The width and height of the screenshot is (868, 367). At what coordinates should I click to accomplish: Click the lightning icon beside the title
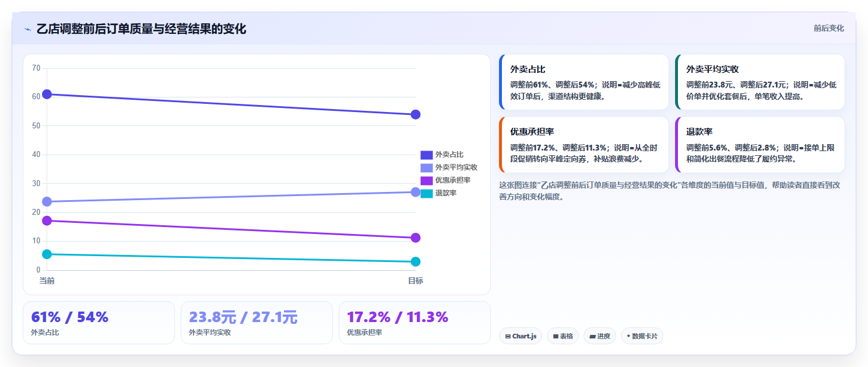[27, 29]
